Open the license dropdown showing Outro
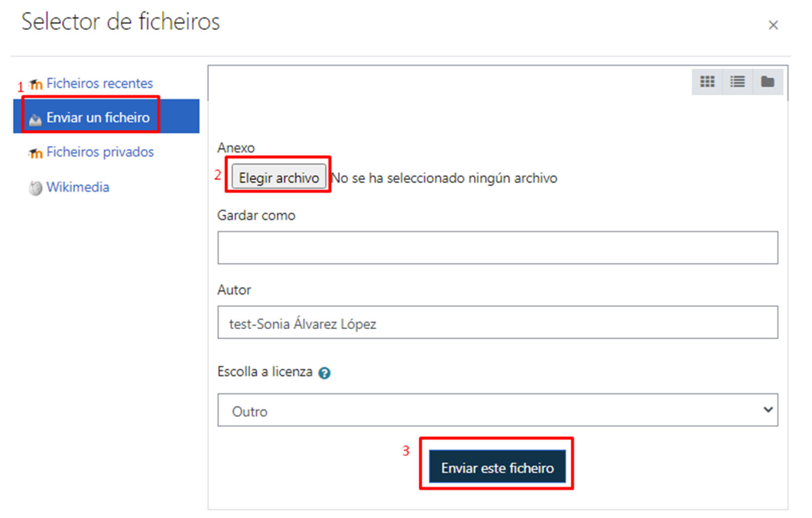 pos(489,411)
